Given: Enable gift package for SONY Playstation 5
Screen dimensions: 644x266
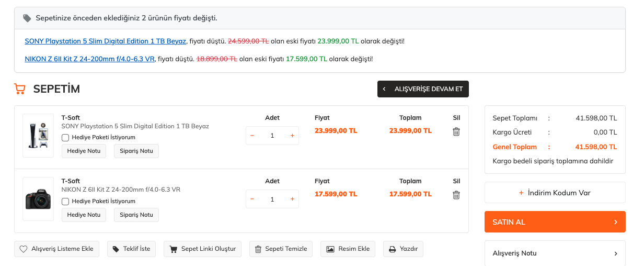Looking at the screenshot, I should (65, 138).
